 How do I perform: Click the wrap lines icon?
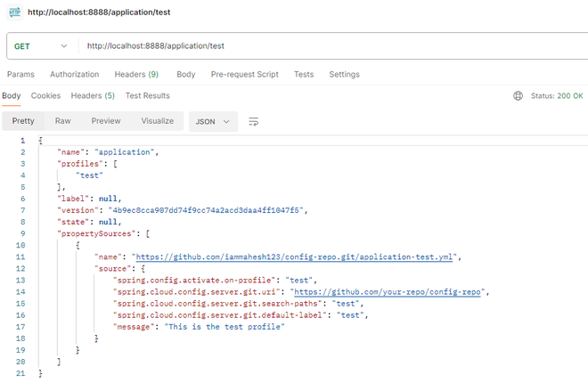click(254, 121)
